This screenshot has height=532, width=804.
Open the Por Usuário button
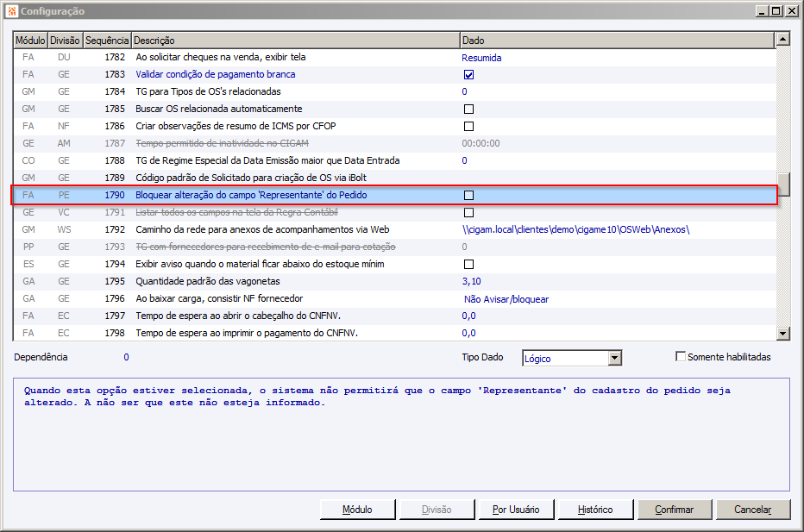pyautogui.click(x=516, y=510)
